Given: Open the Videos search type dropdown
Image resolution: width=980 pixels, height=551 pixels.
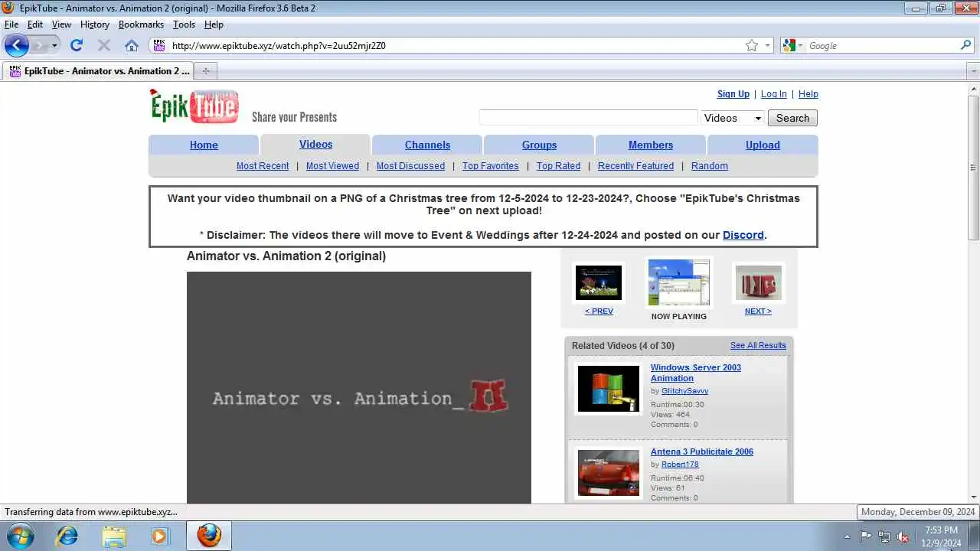Looking at the screenshot, I should (x=733, y=118).
